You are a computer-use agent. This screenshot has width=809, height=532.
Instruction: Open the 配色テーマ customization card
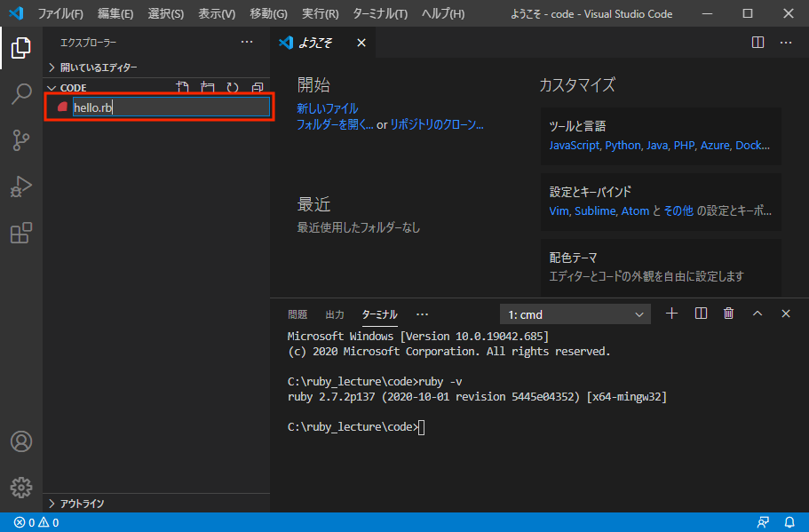[661, 267]
